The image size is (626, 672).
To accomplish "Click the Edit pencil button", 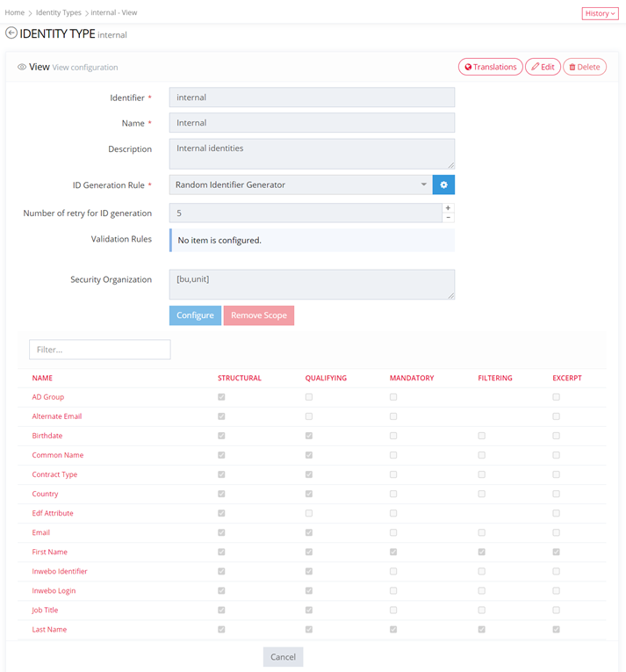I will [x=543, y=67].
